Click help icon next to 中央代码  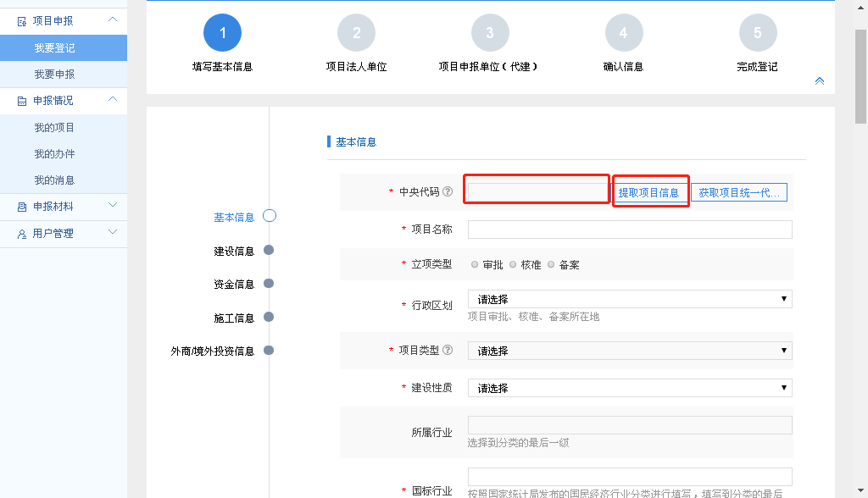(x=447, y=192)
